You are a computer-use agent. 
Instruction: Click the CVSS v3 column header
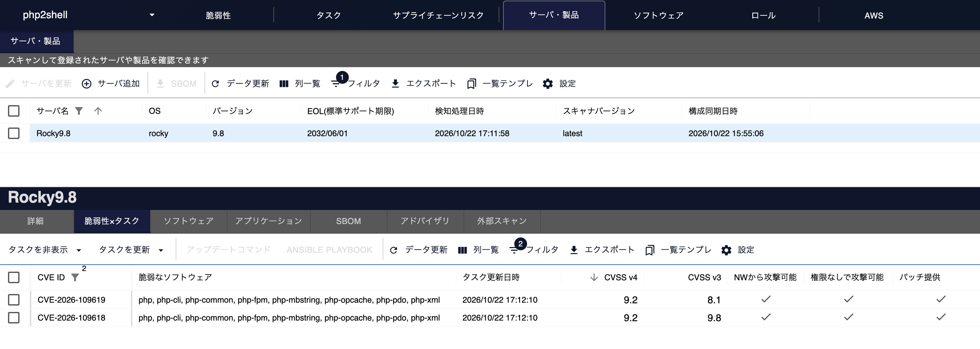click(x=704, y=277)
